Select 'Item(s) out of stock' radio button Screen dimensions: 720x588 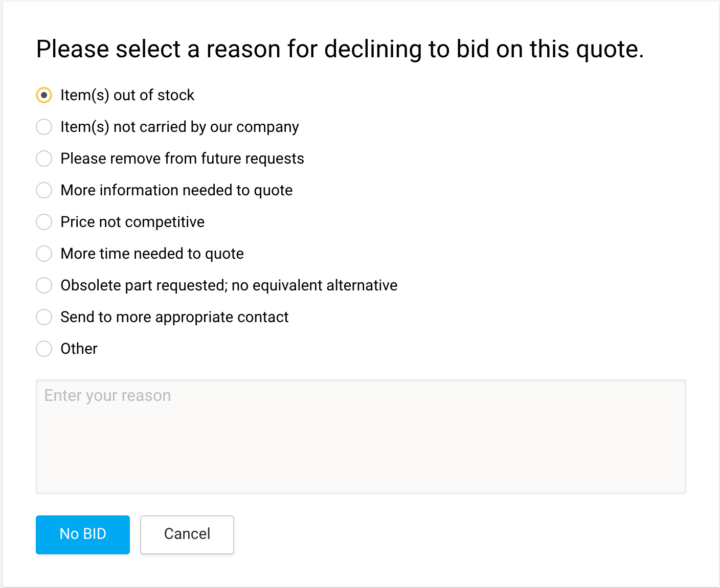click(x=44, y=95)
